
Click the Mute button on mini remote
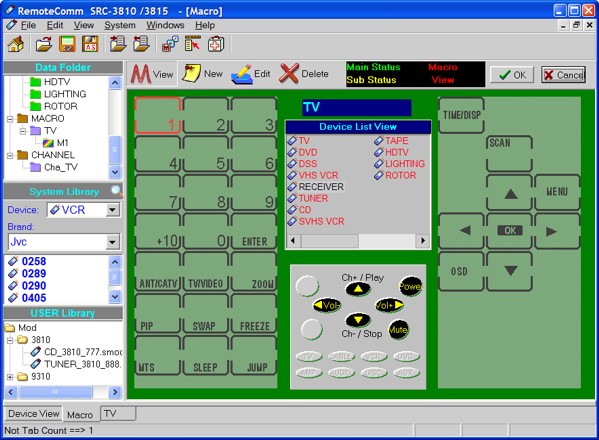398,330
